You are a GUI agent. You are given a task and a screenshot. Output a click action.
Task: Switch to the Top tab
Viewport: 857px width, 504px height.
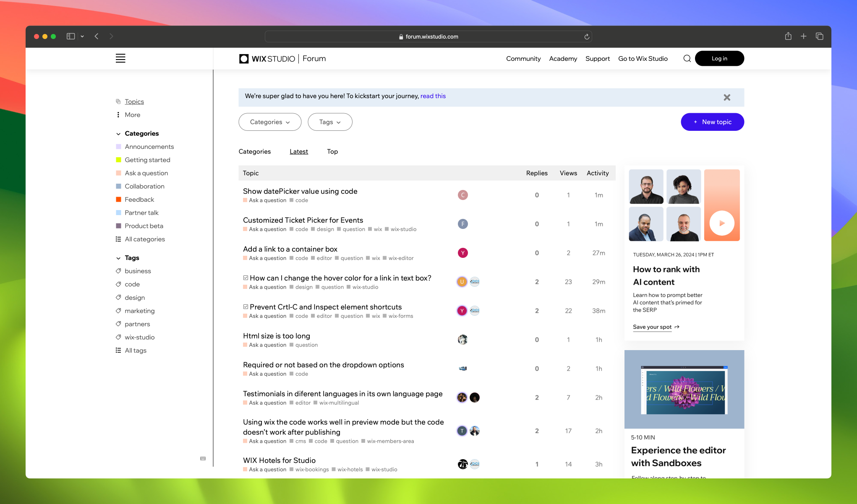[332, 152]
